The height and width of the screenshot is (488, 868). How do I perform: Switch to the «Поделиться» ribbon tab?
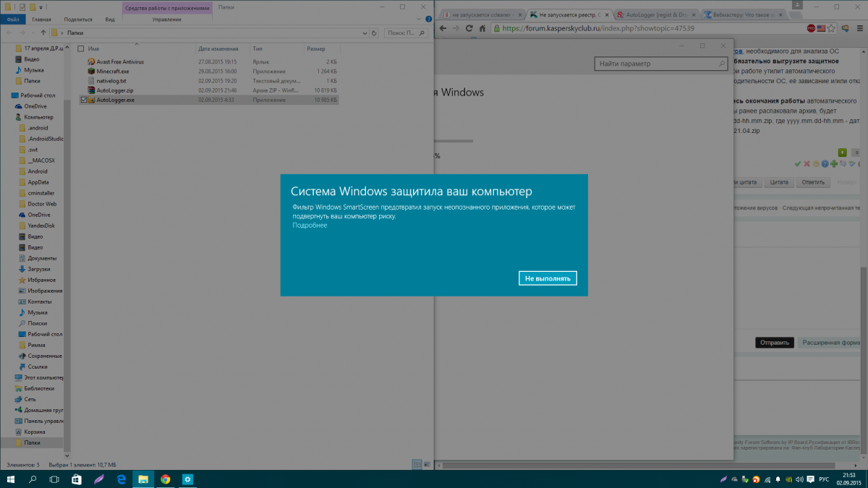[78, 20]
